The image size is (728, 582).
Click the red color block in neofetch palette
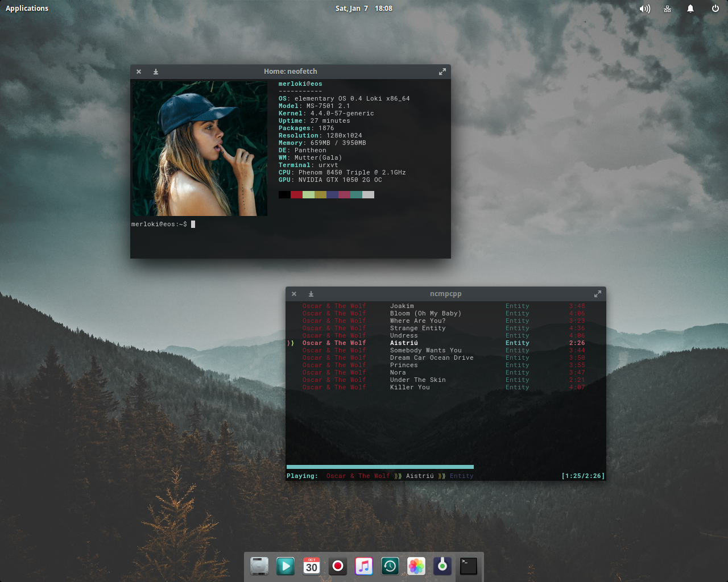coord(296,195)
